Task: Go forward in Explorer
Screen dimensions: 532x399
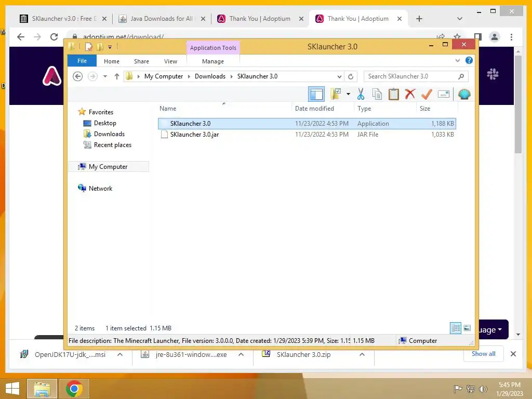Action: click(92, 76)
